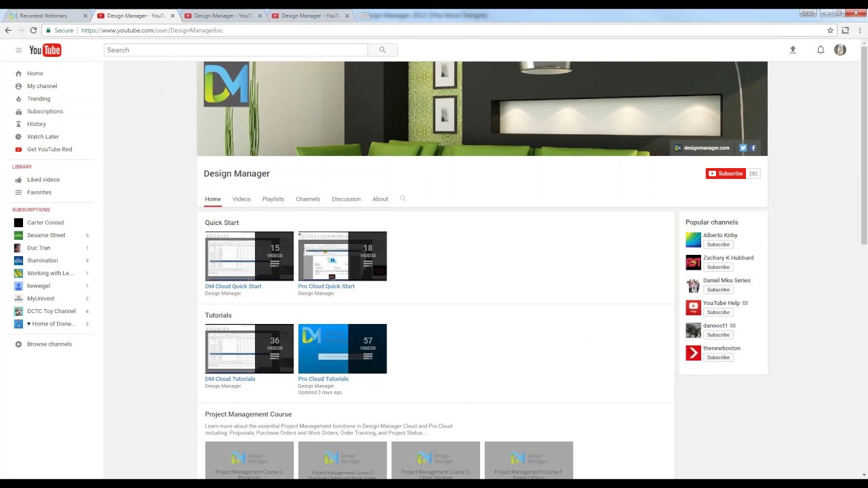This screenshot has width=868, height=488.
Task: Open Pro Cloud Quick Start playlist thumbnail
Action: click(x=342, y=256)
